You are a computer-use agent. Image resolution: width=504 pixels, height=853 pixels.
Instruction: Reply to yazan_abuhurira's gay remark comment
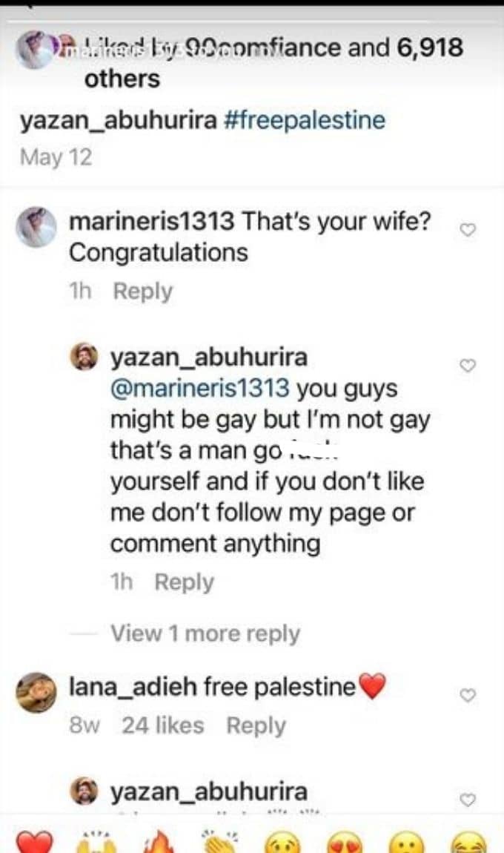(185, 582)
